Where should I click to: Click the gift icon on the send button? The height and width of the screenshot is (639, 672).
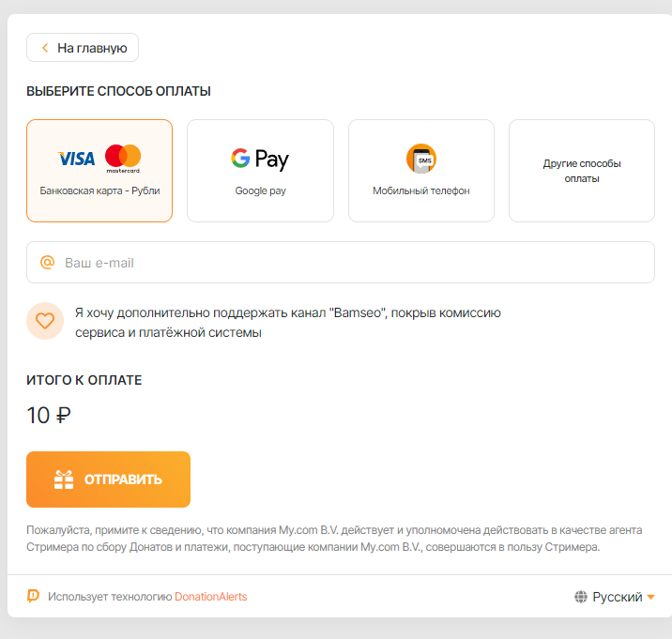pos(64,479)
